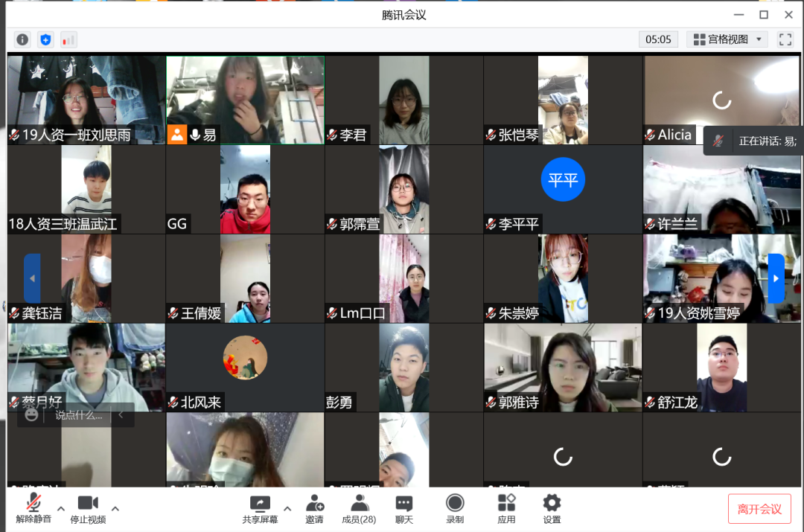Viewport: 804px width, 532px height.
Task: Click the blue security shield icon
Action: tap(45, 39)
